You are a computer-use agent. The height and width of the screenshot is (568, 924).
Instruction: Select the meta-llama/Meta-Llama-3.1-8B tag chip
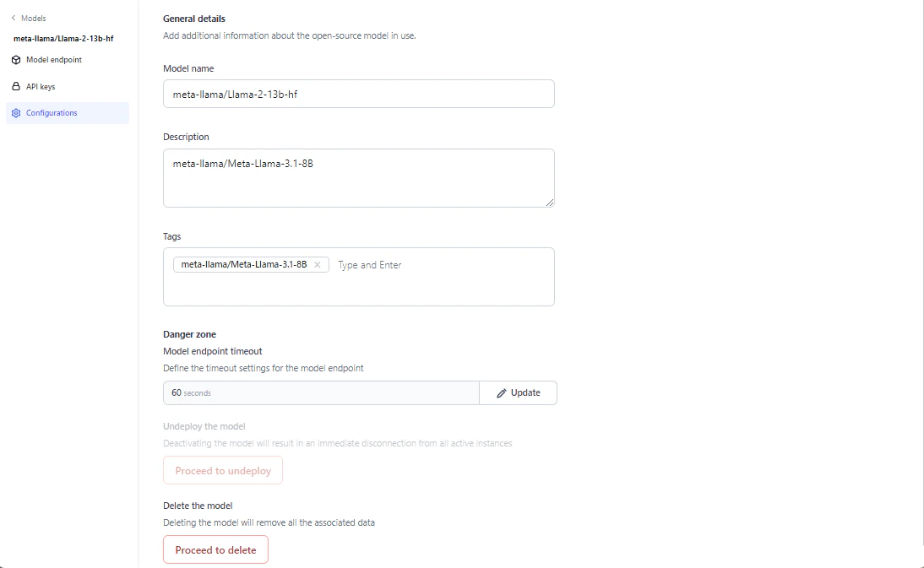tap(245, 264)
